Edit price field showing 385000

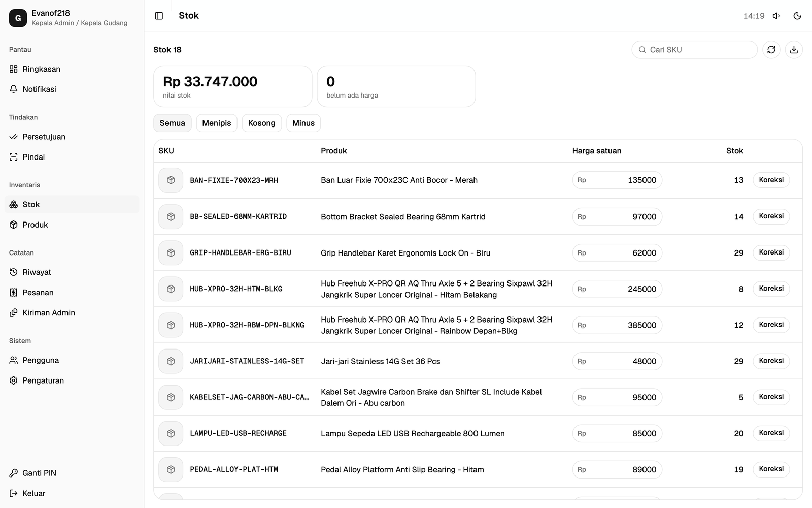[617, 325]
